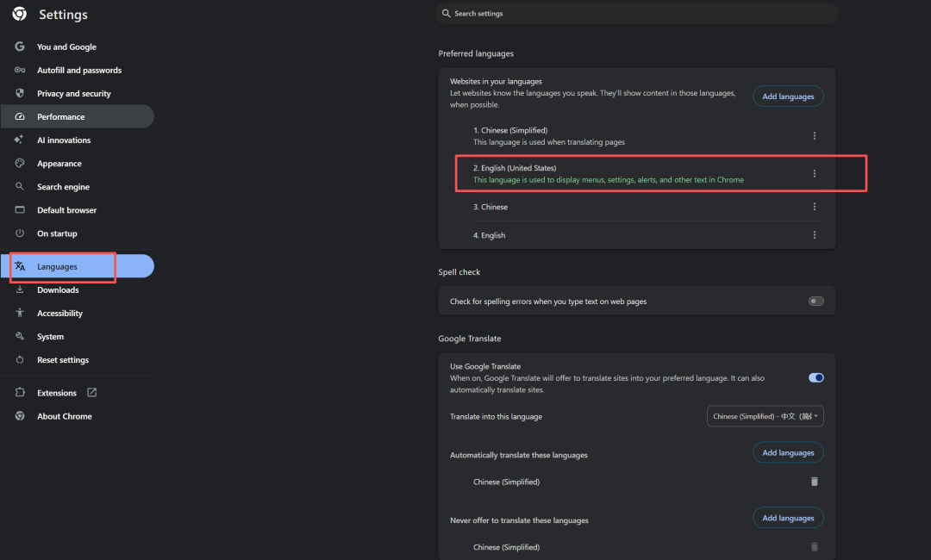Click the Autofill and passwords key icon
Screen dimensions: 931x560
[x=20, y=71]
